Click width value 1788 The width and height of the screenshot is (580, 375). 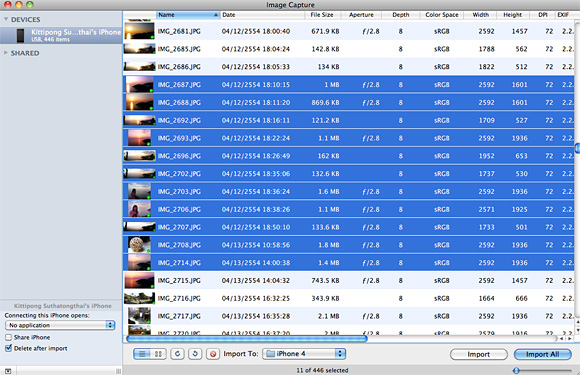coord(486,49)
